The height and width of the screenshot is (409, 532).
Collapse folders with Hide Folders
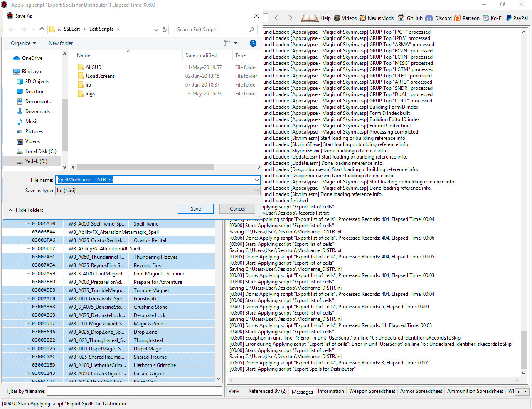pyautogui.click(x=26, y=210)
